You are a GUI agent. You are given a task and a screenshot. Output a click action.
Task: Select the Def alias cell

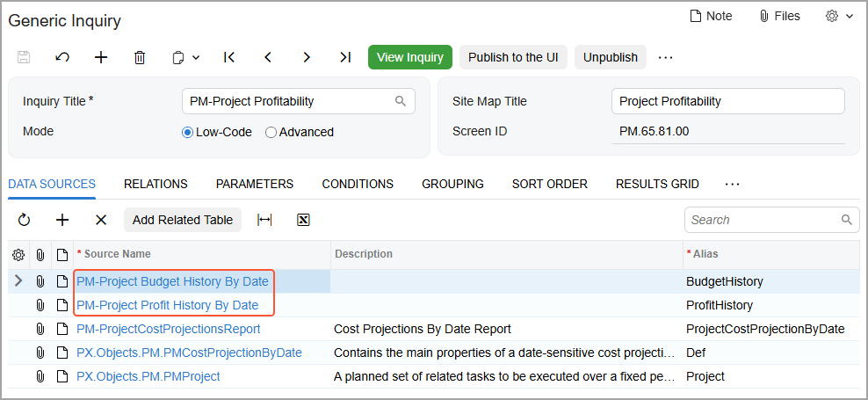pos(770,353)
